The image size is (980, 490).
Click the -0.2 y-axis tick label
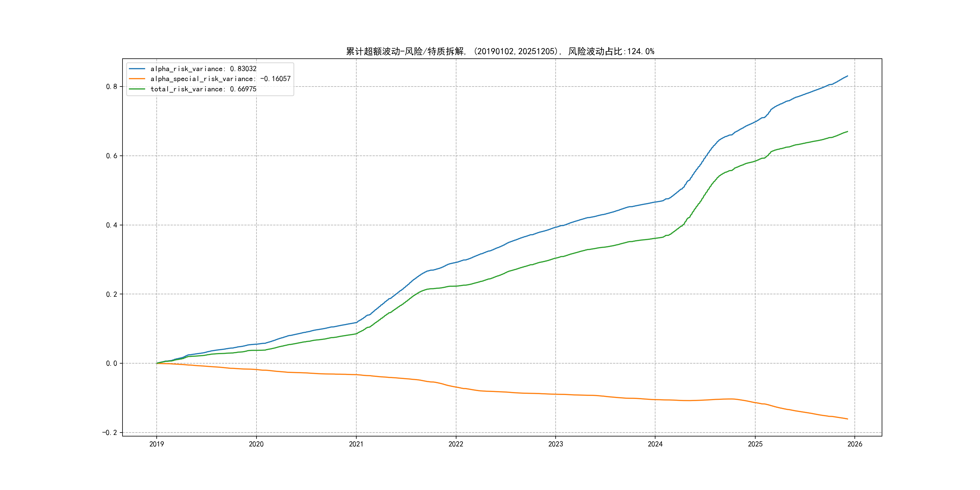tap(109, 433)
